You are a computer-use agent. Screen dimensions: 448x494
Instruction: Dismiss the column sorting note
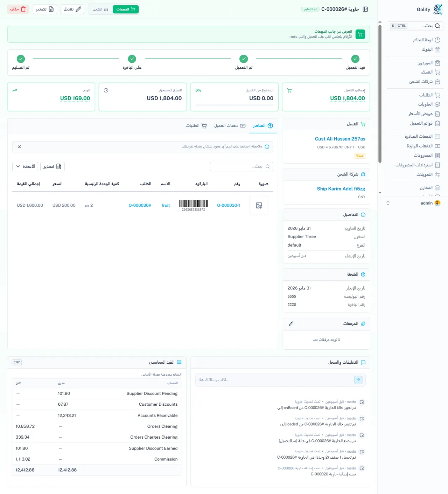(x=19, y=147)
